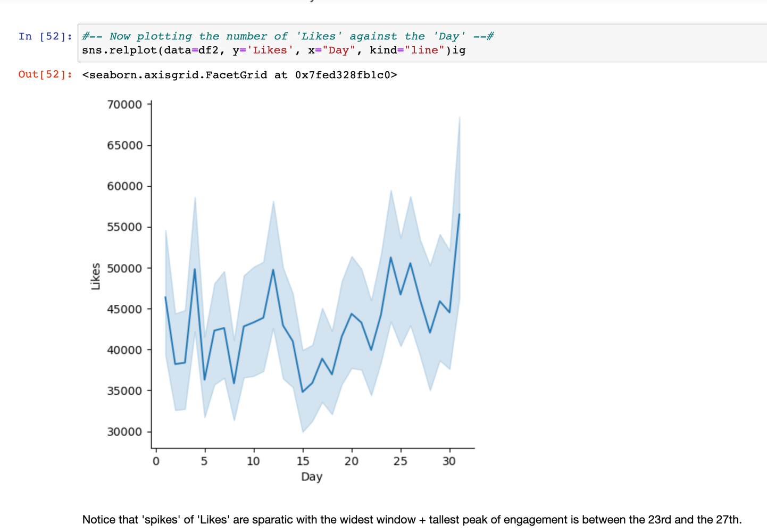
Task: Click the 0 tick on the Day axis
Action: point(156,461)
